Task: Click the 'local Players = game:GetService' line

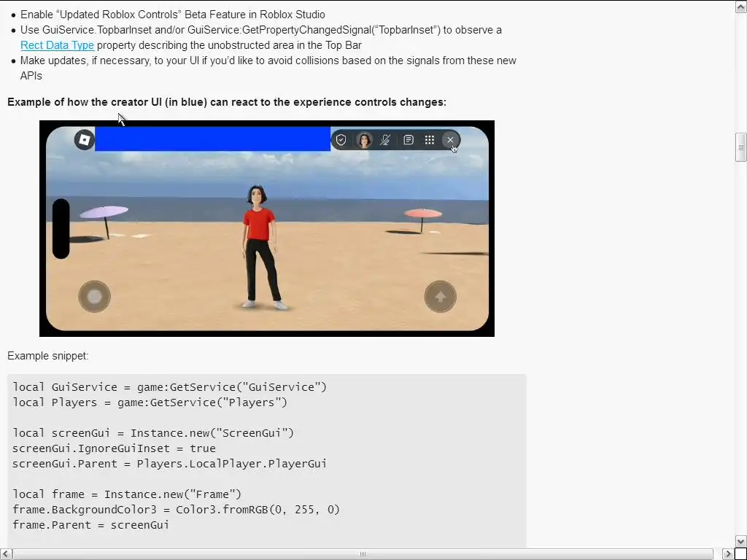Action: [150, 402]
